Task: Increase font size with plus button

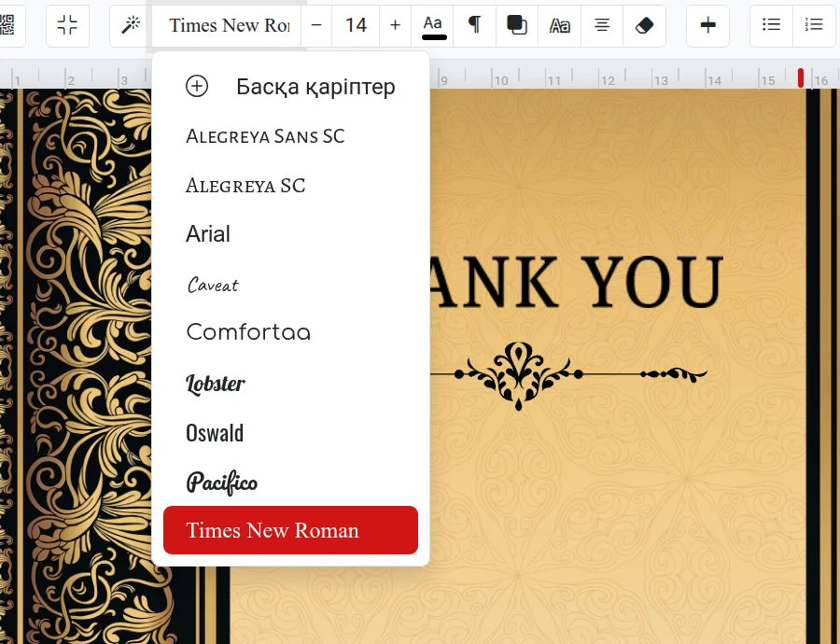Action: 396,25
